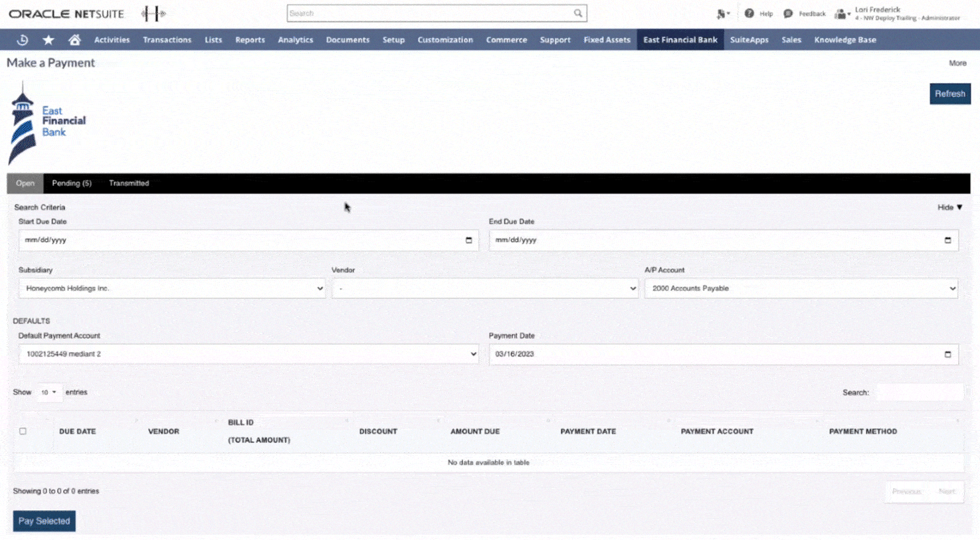Sort by the Due Date column

click(78, 432)
